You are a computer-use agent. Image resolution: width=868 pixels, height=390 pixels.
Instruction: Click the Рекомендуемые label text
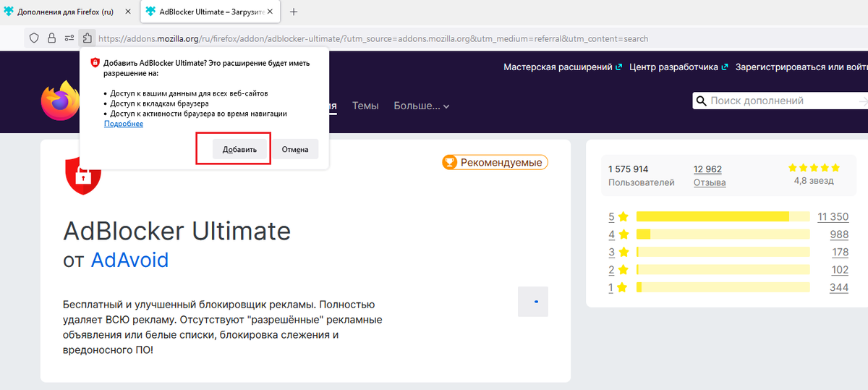click(x=501, y=163)
